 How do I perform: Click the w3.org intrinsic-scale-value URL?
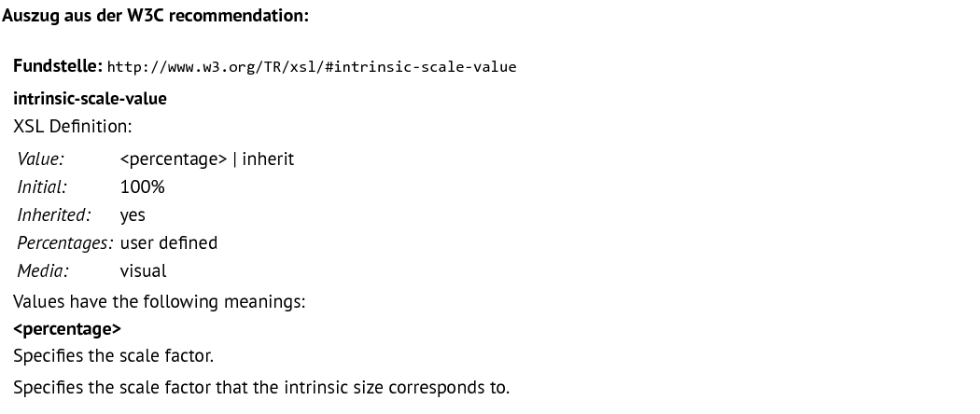pyautogui.click(x=312, y=67)
